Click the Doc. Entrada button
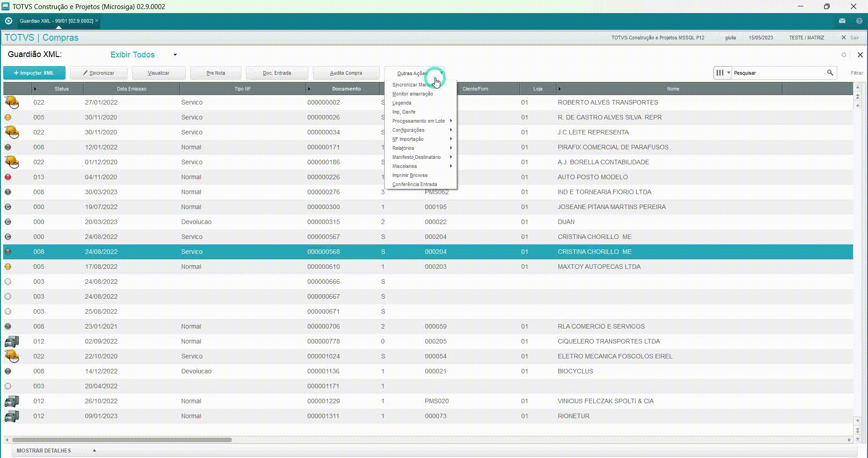The height and width of the screenshot is (458, 868). [277, 73]
